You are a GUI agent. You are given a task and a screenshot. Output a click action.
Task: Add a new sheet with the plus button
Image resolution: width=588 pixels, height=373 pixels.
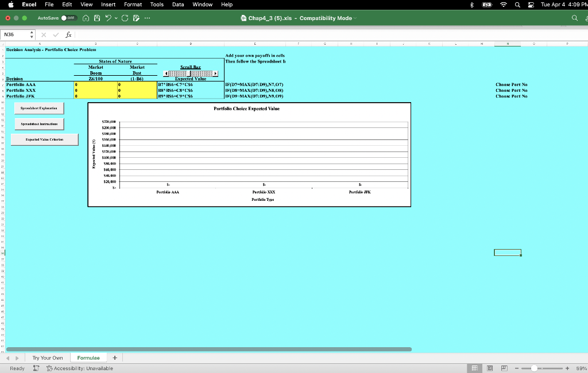pos(115,358)
